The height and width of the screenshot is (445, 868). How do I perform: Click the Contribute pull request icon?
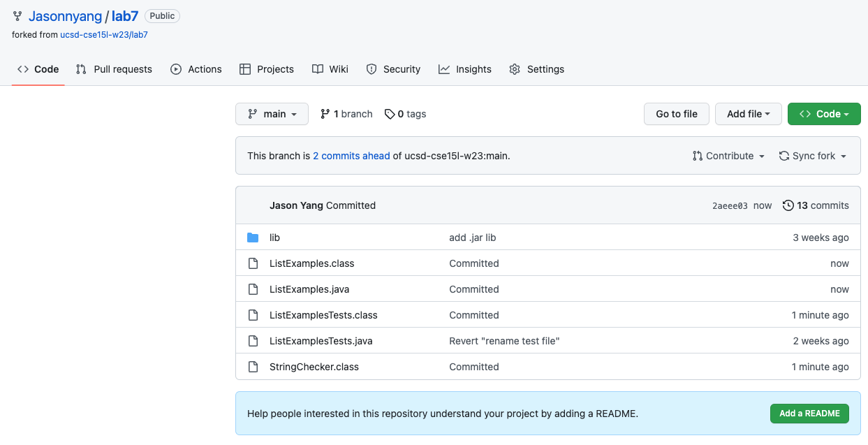698,156
